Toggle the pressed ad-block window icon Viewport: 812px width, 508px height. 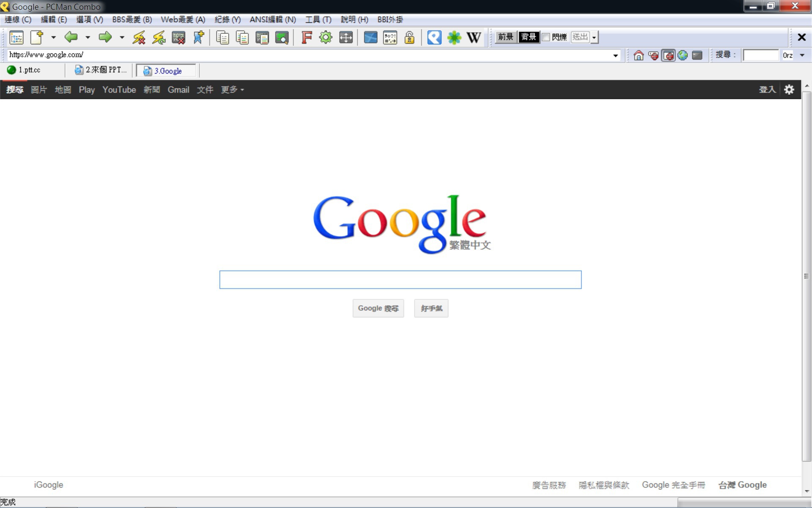(668, 55)
